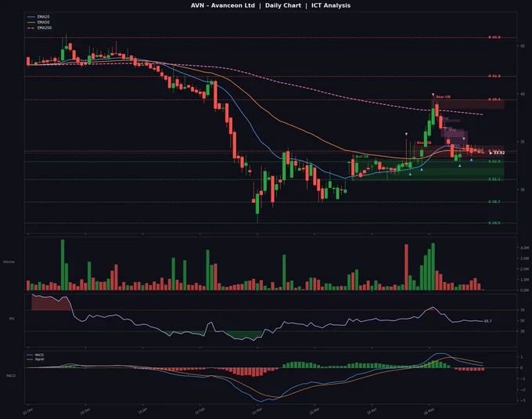Click the RSI axis tick 70

[x=523, y=310]
